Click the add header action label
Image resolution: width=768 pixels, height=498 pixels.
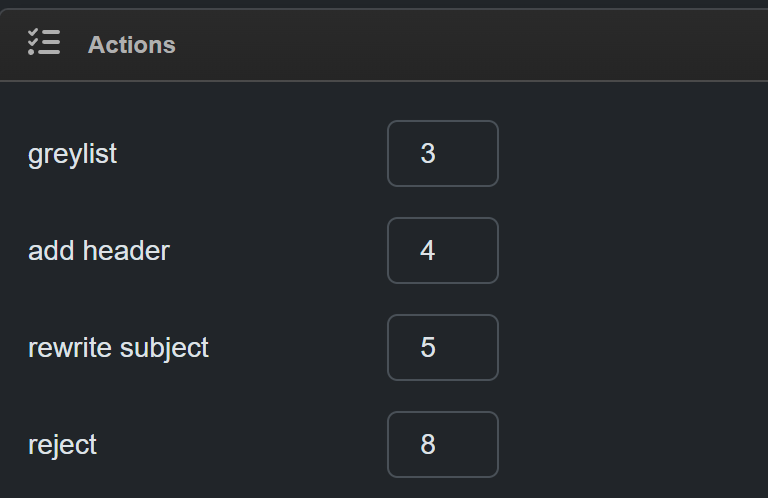99,251
